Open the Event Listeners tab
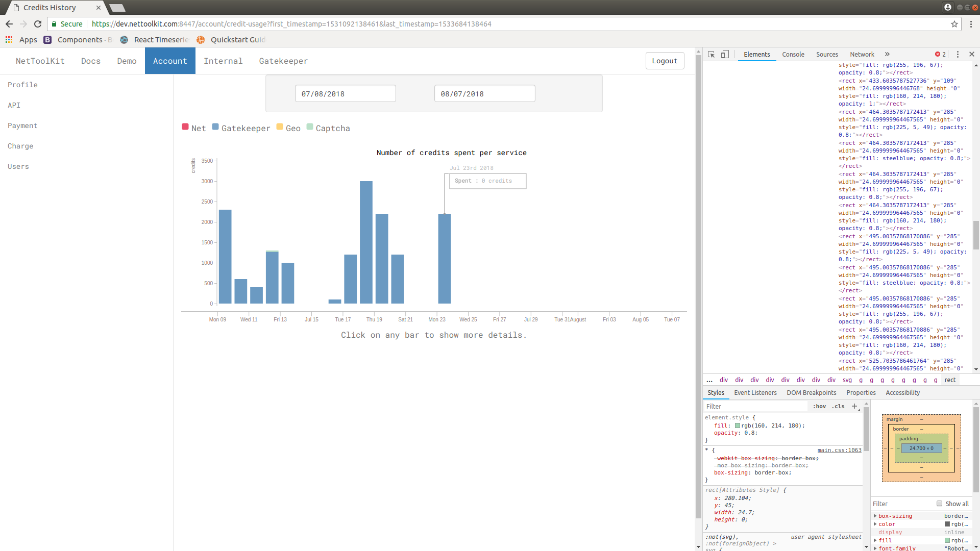980x551 pixels. pos(755,393)
